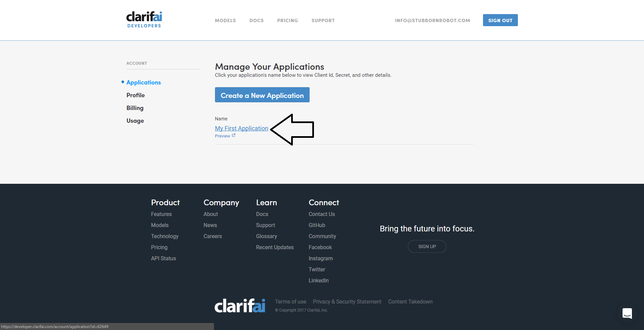
Task: Click the Product footer column heading
Action: click(165, 203)
